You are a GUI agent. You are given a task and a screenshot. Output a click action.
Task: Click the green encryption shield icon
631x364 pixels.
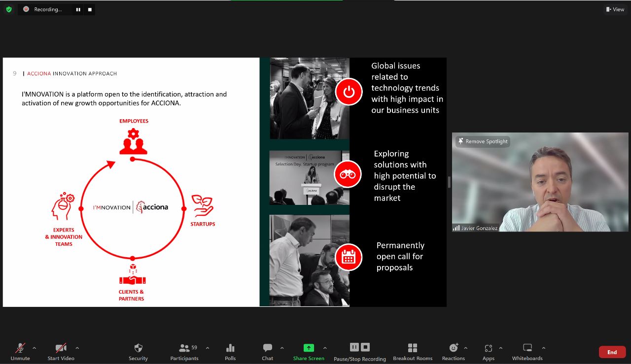point(9,9)
